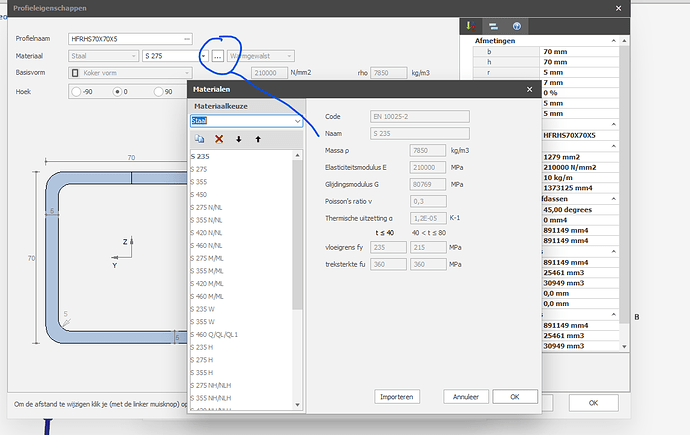Click the Glijdingsmodulus G field 80769
This screenshot has height=435, width=690.
tap(428, 184)
